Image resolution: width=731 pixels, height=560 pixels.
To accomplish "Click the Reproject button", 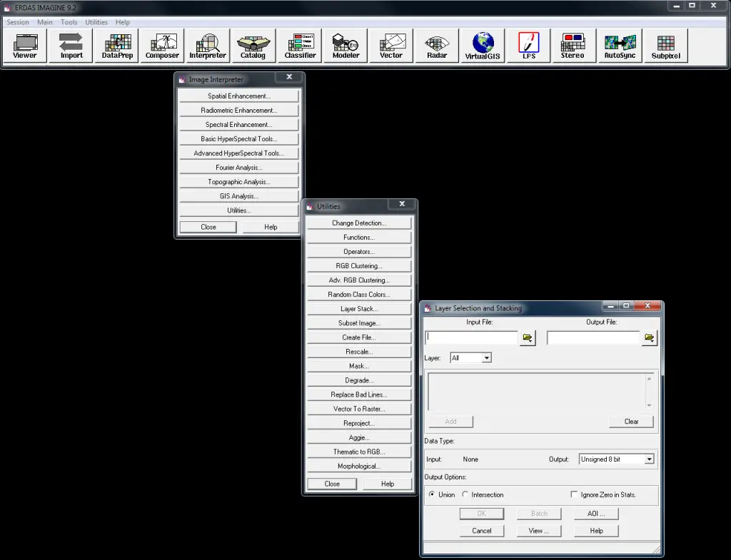I will click(359, 423).
